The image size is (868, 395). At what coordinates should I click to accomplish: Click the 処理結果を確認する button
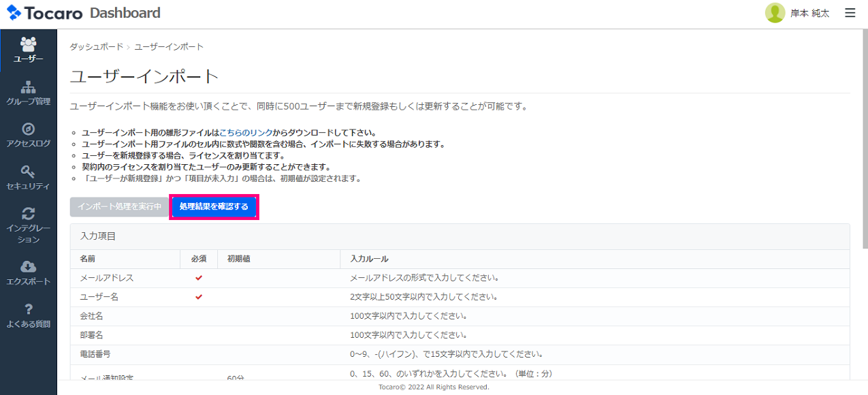[214, 206]
